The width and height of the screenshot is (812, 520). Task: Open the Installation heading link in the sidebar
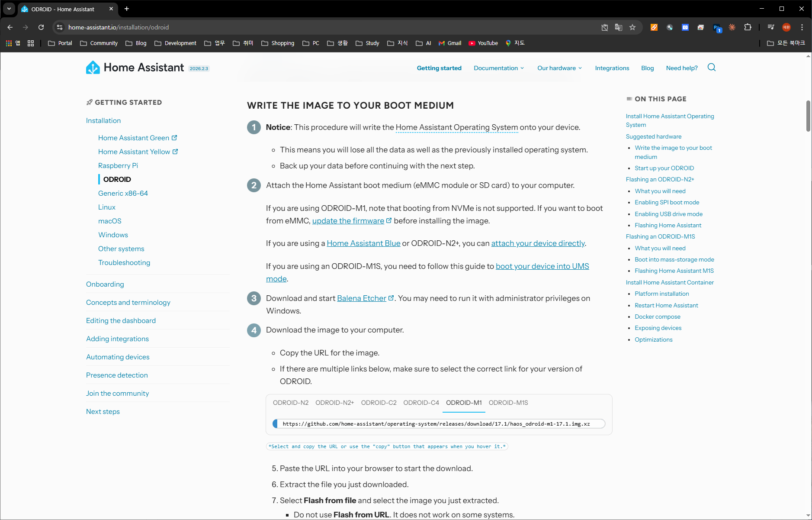[x=103, y=120]
